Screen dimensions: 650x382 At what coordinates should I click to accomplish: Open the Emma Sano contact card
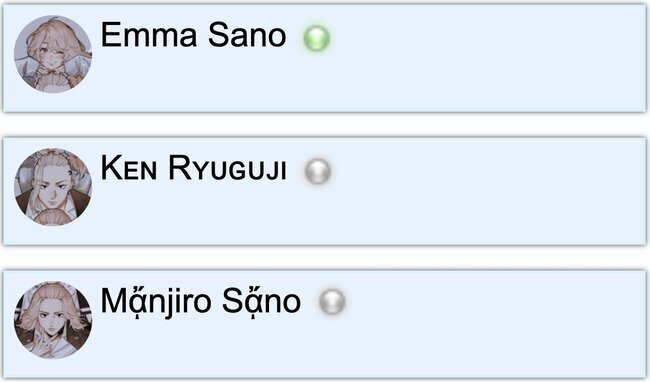point(324,58)
